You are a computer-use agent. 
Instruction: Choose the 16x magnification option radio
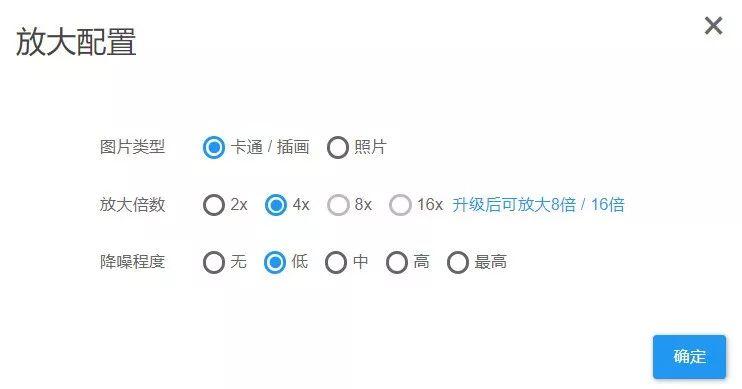click(x=400, y=205)
